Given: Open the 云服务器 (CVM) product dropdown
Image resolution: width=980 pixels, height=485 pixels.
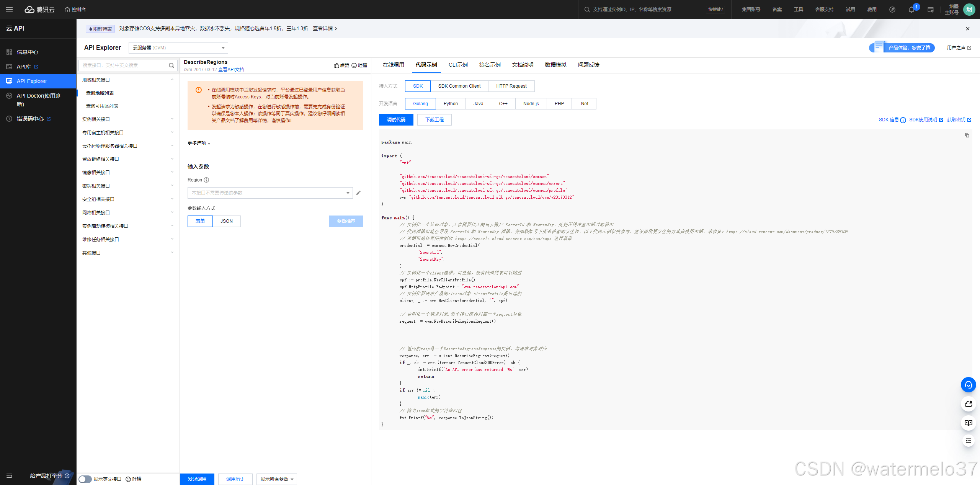Looking at the screenshot, I should click(x=178, y=48).
